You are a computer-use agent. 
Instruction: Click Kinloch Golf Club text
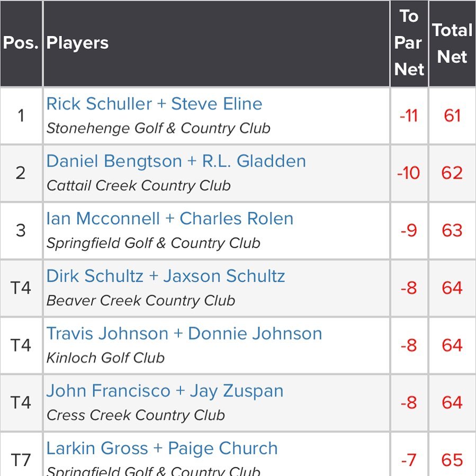point(105,358)
